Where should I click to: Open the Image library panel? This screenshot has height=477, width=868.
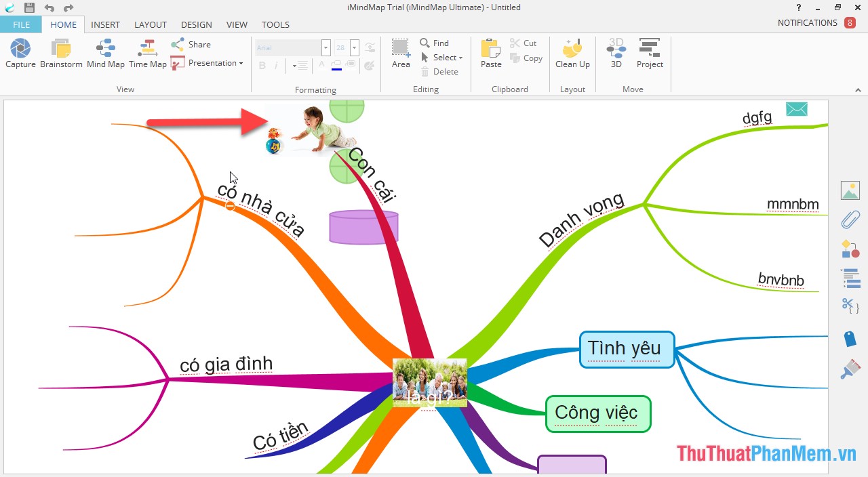850,190
